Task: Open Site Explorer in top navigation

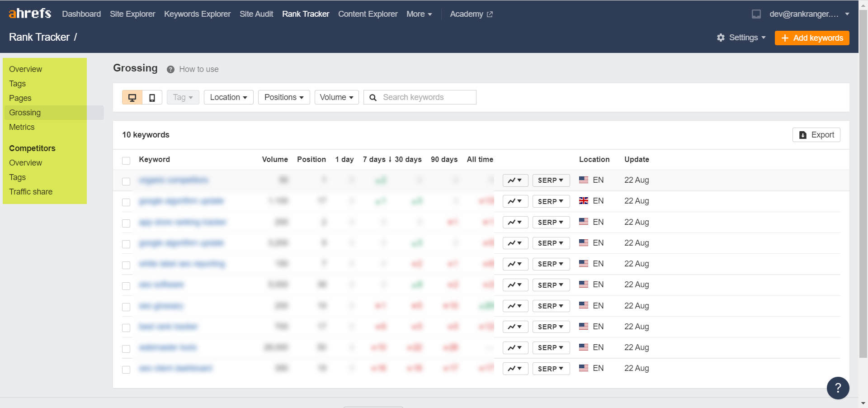Action: pyautogui.click(x=132, y=14)
